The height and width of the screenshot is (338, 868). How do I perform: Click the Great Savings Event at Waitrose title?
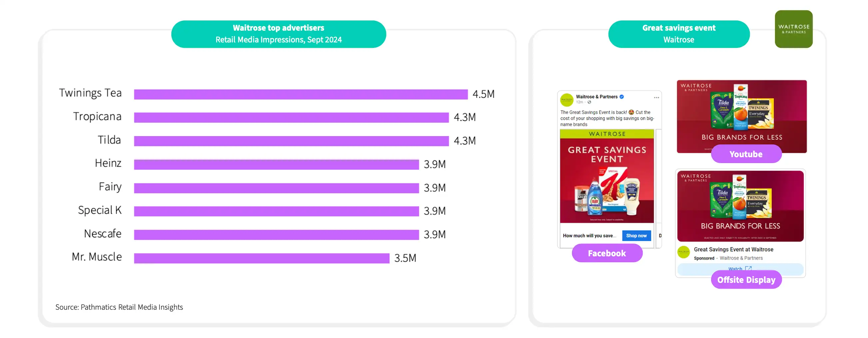click(x=733, y=250)
